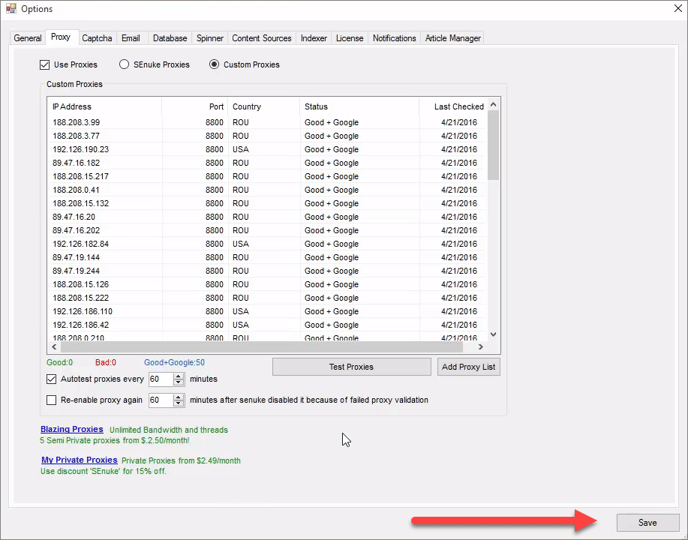Toggle the Use Proxies checkbox
The height and width of the screenshot is (540, 688).
pos(44,65)
